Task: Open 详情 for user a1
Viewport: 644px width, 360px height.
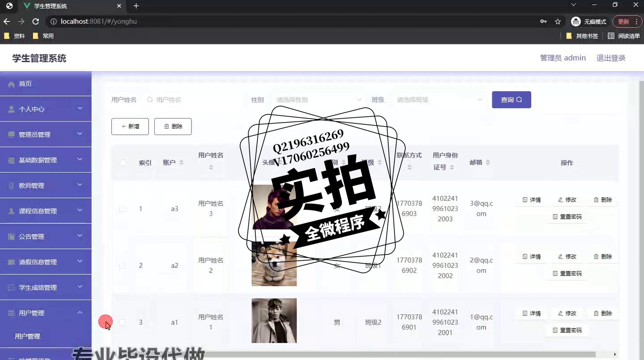Action: point(531,313)
